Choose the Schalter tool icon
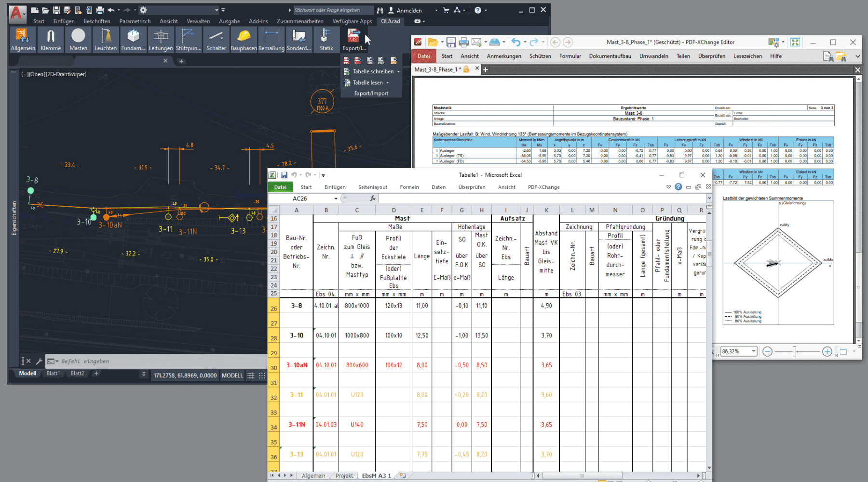The width and height of the screenshot is (868, 482). 216,39
